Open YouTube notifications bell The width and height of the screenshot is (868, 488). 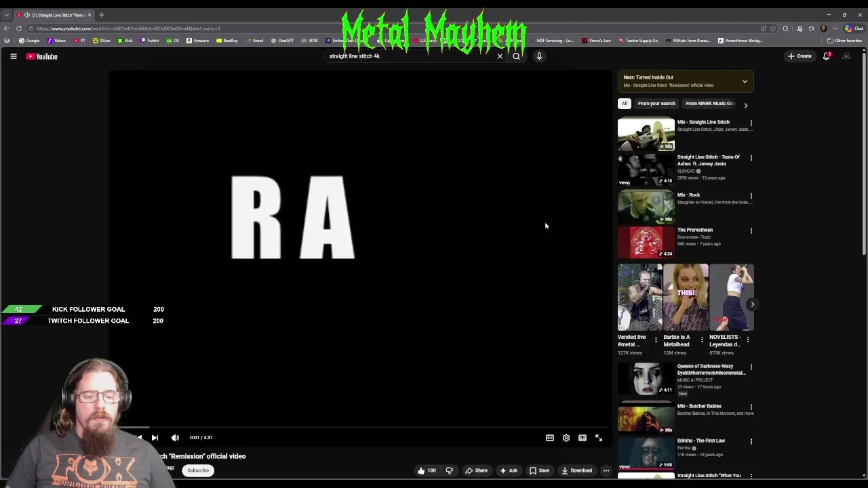point(826,56)
